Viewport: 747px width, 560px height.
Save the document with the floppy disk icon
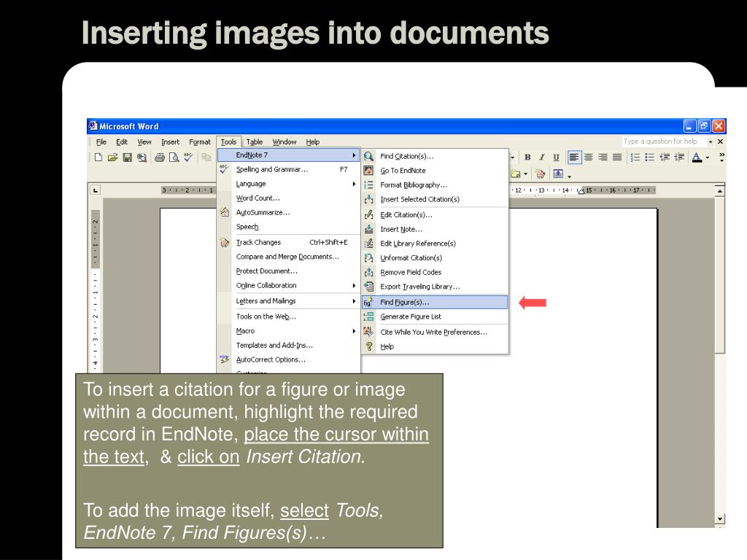(x=127, y=157)
